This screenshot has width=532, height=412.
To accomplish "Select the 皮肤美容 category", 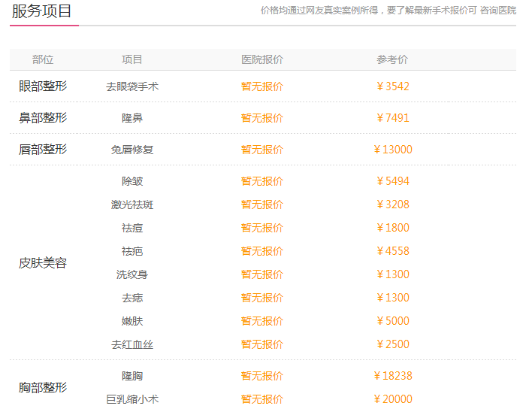I will coord(43,263).
